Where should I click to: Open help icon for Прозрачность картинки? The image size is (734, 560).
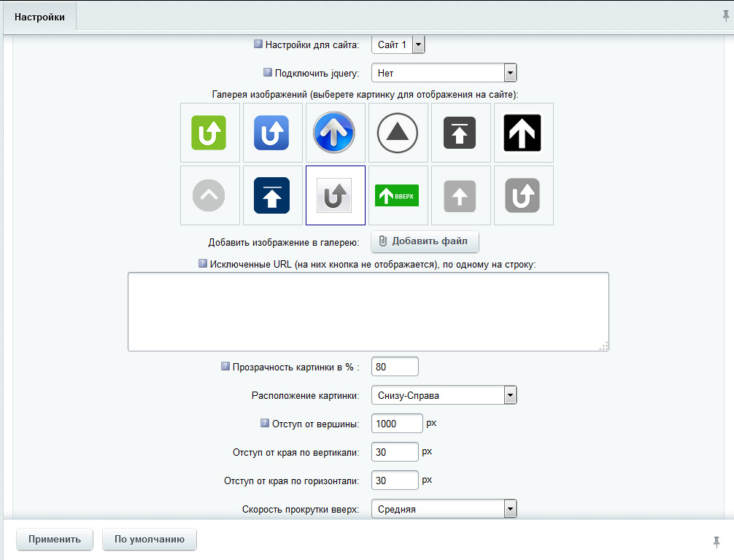click(225, 366)
